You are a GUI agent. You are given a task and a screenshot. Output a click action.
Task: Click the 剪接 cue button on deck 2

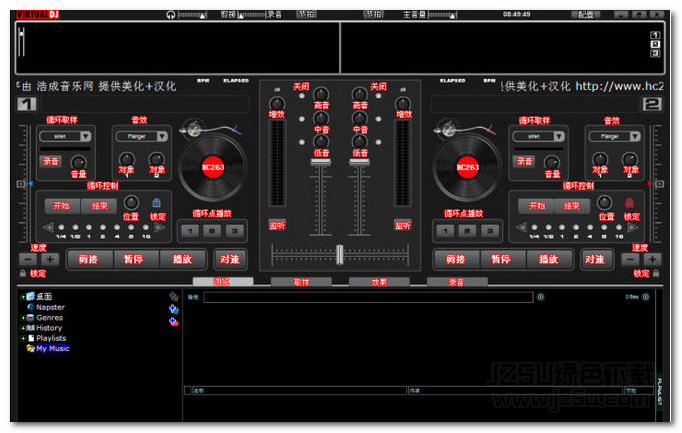(x=455, y=260)
